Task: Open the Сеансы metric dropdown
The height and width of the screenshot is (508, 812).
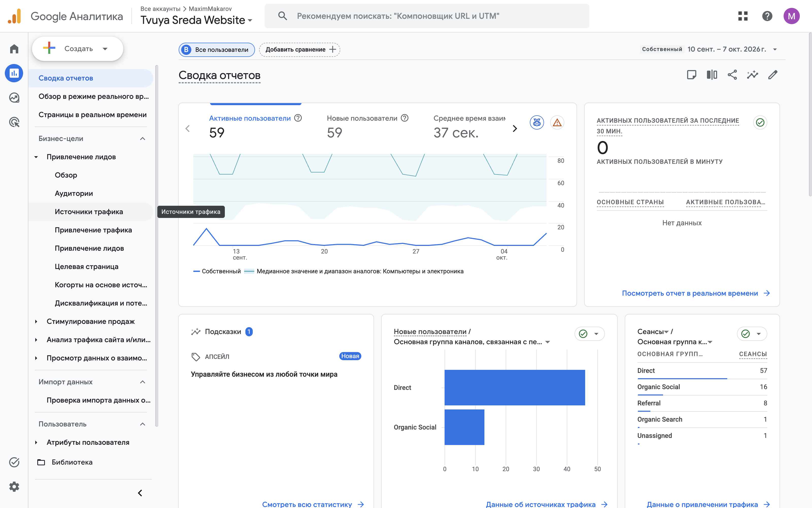Action: (653, 332)
